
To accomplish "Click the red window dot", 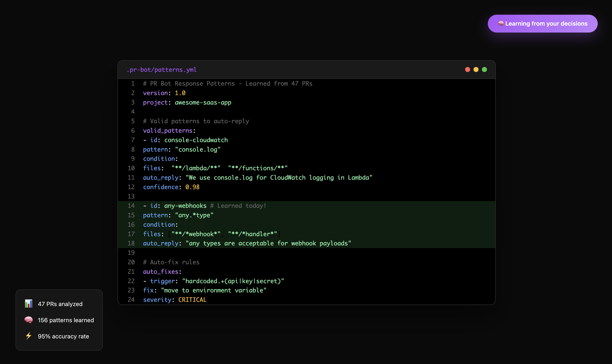I will (x=467, y=70).
